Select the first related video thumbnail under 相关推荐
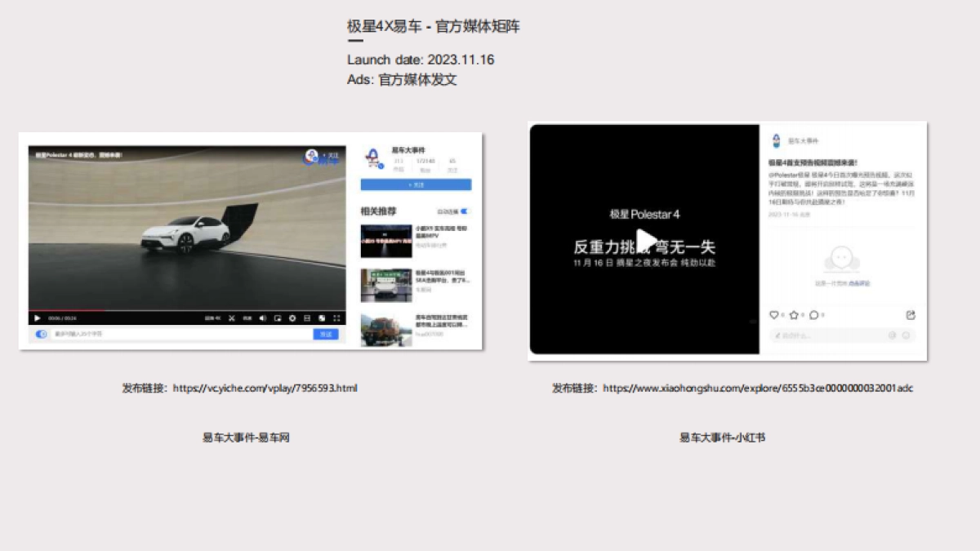Screen dimensions: 980x551 click(386, 240)
